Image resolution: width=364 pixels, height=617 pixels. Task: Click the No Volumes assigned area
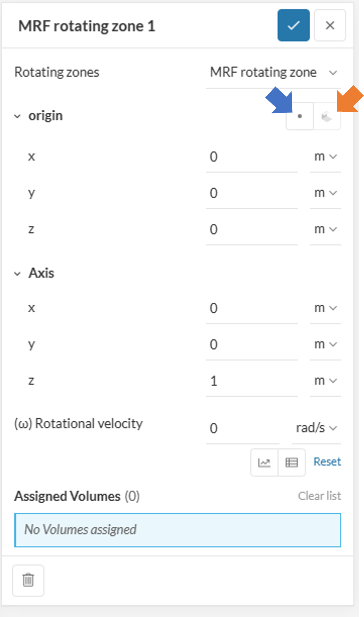[178, 530]
